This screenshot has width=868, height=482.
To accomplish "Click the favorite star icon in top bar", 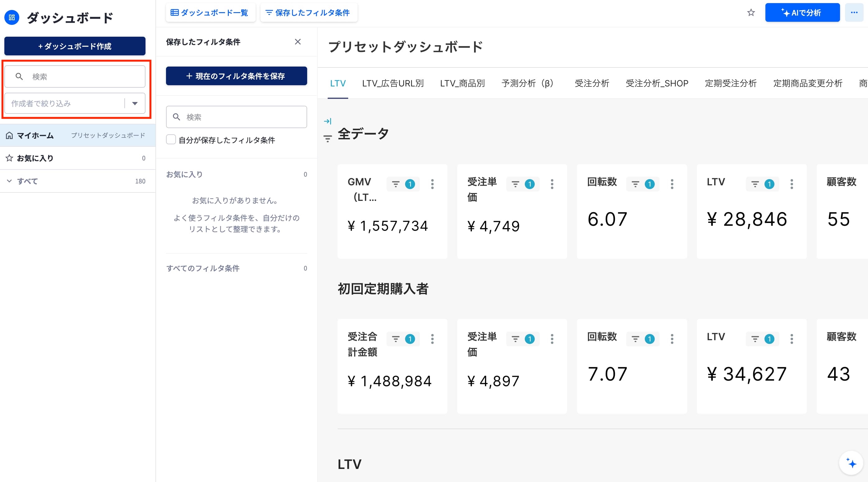I will [x=751, y=13].
